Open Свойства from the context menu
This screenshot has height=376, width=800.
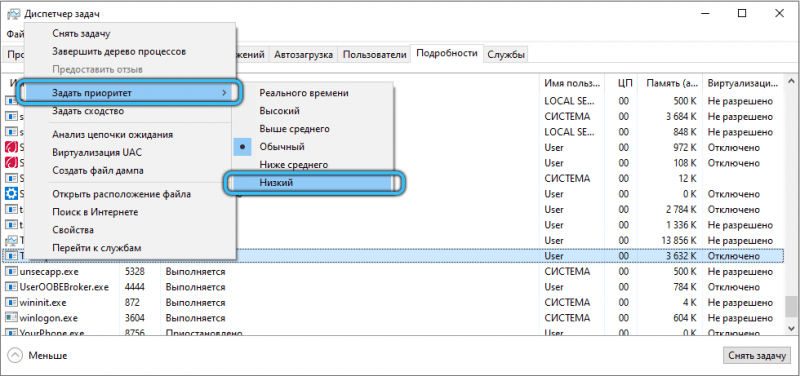72,230
